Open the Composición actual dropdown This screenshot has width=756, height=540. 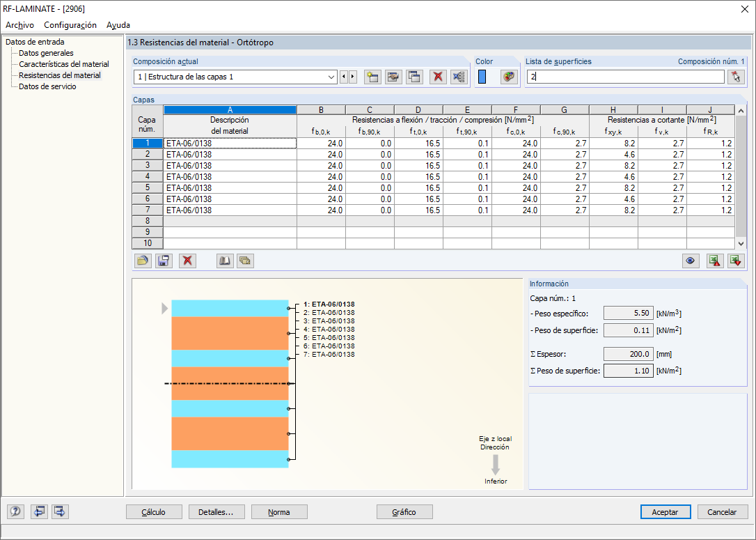(331, 77)
